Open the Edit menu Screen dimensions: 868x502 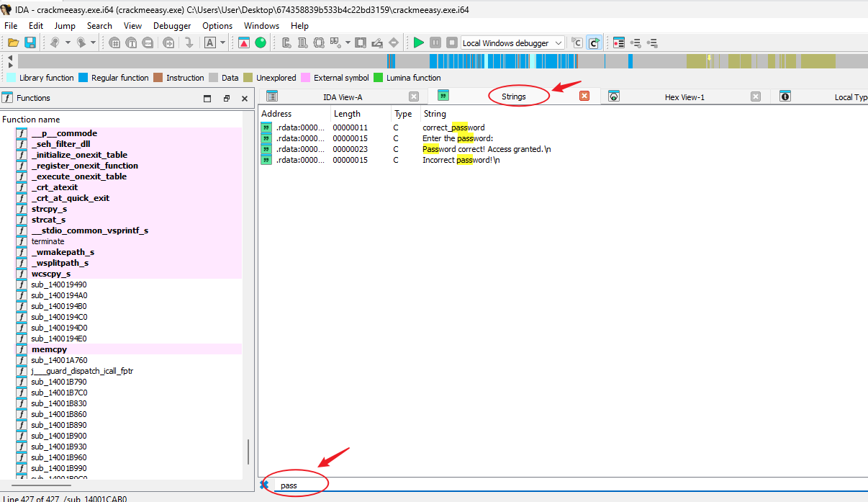36,26
